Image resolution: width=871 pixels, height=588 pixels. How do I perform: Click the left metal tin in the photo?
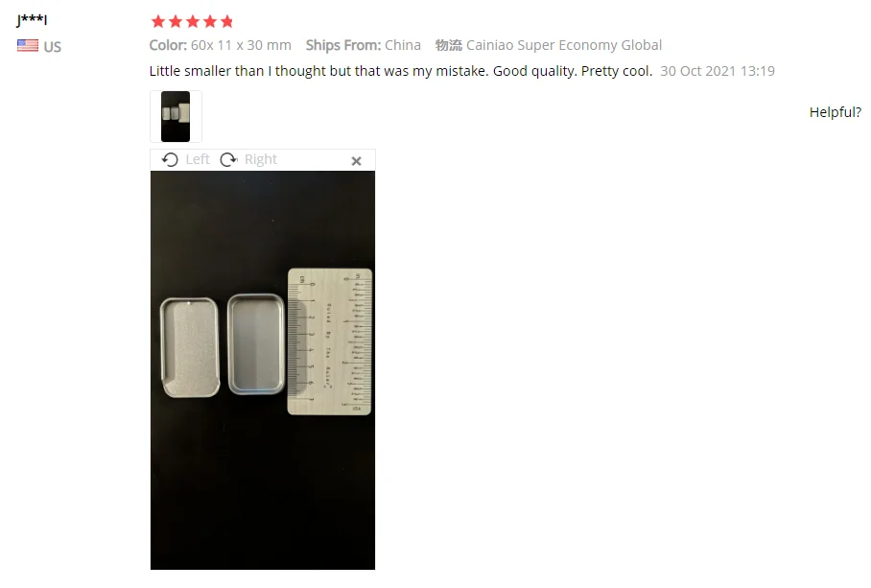tap(190, 347)
